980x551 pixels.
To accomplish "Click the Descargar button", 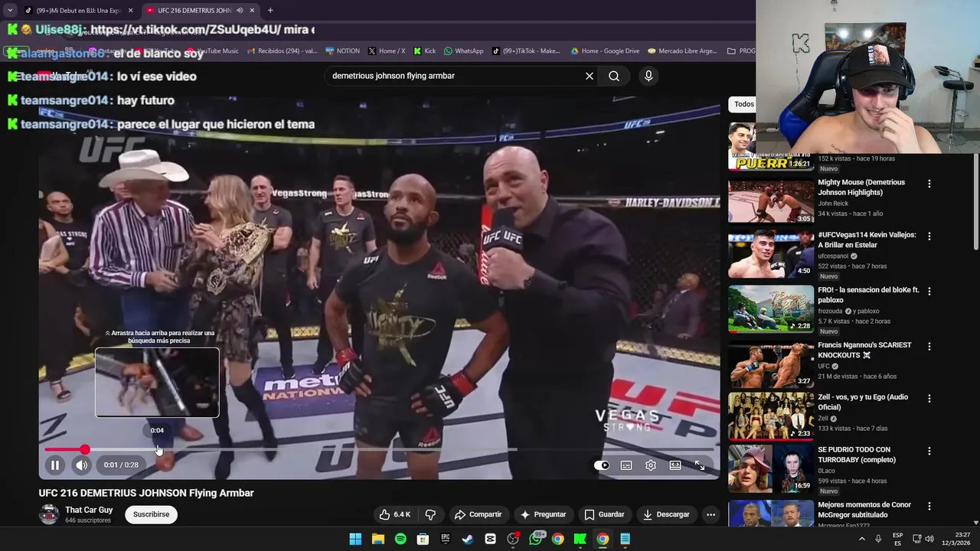I will tap(666, 514).
